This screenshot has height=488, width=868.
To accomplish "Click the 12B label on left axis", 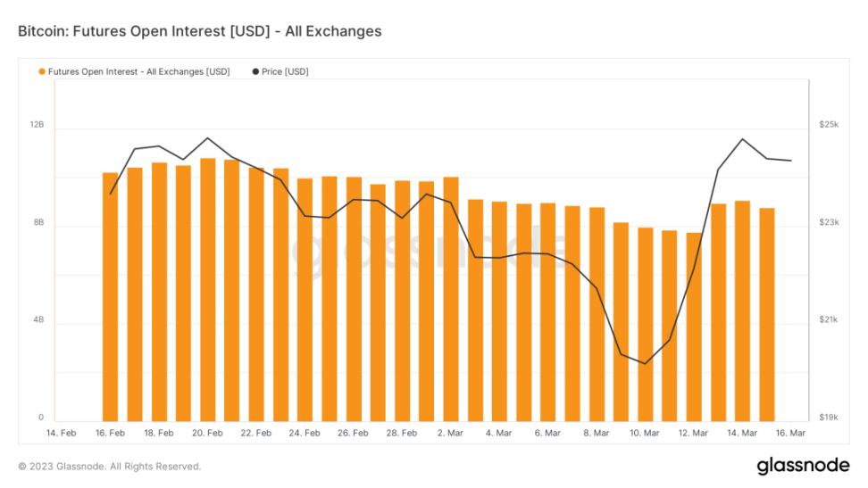I will click(37, 125).
